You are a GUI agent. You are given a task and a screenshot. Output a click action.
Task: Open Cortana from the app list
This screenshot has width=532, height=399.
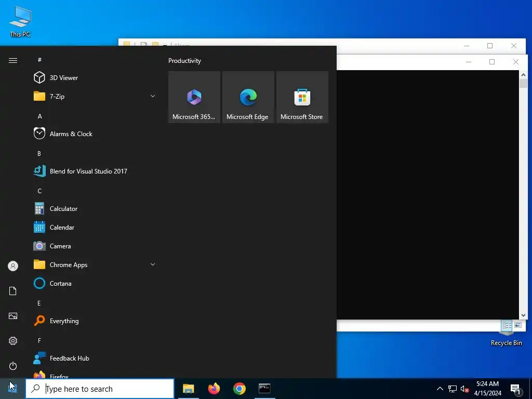point(95,283)
